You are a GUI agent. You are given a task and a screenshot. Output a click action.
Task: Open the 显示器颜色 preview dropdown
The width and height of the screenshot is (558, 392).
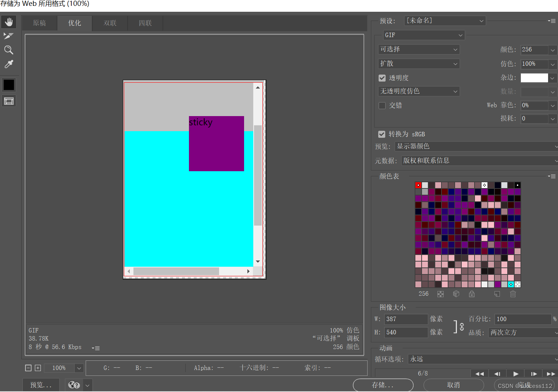tap(476, 146)
